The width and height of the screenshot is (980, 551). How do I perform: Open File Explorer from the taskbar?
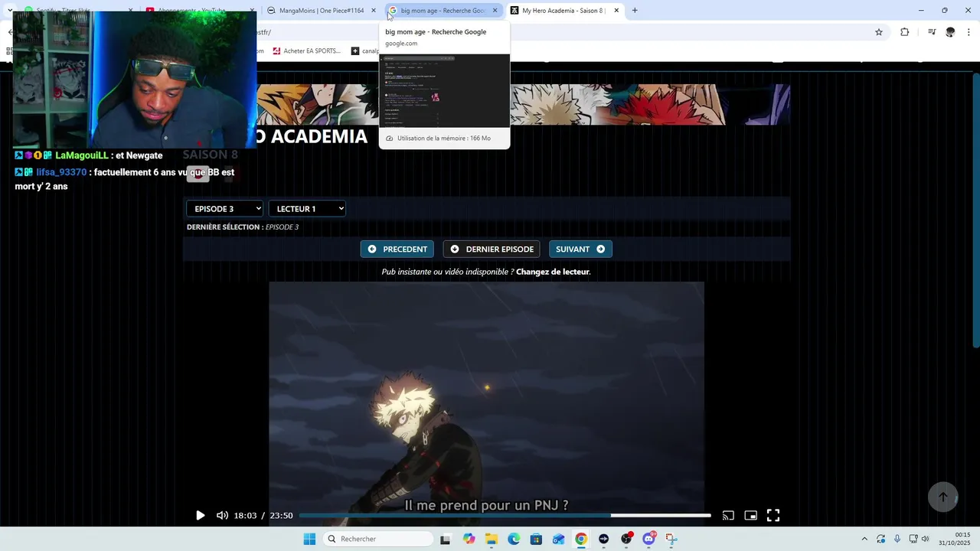pos(492,540)
